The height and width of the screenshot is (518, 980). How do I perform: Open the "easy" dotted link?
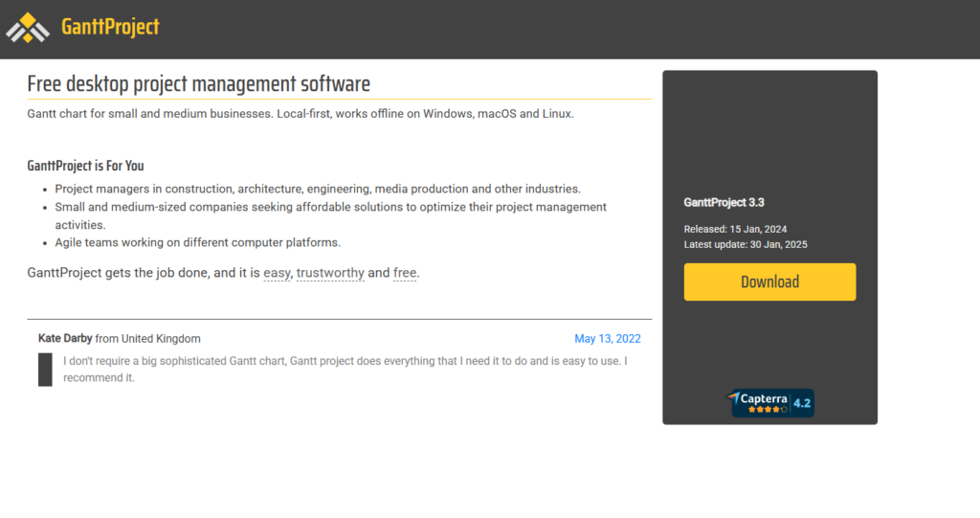(277, 273)
